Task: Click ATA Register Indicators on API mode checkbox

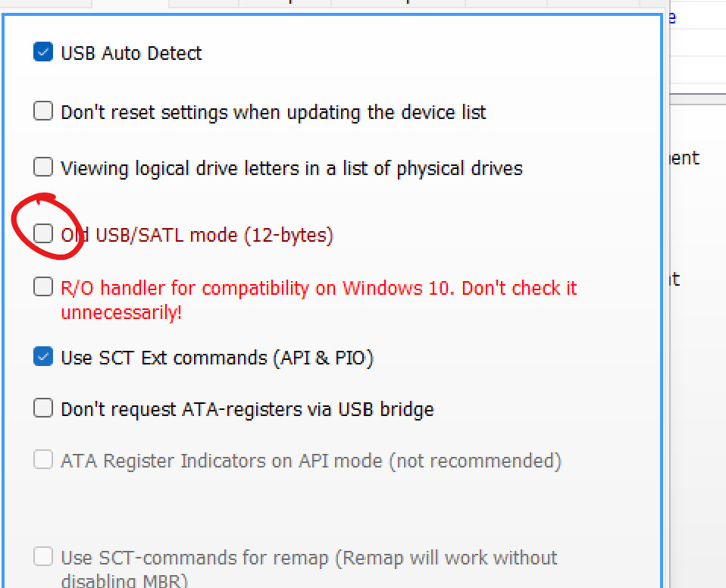Action: 42,460
